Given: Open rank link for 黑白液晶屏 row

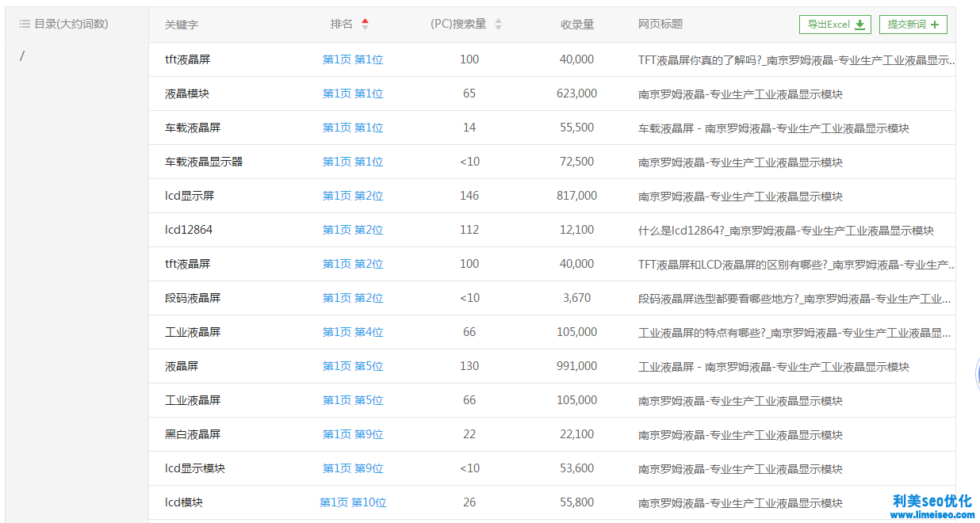Looking at the screenshot, I should (353, 434).
